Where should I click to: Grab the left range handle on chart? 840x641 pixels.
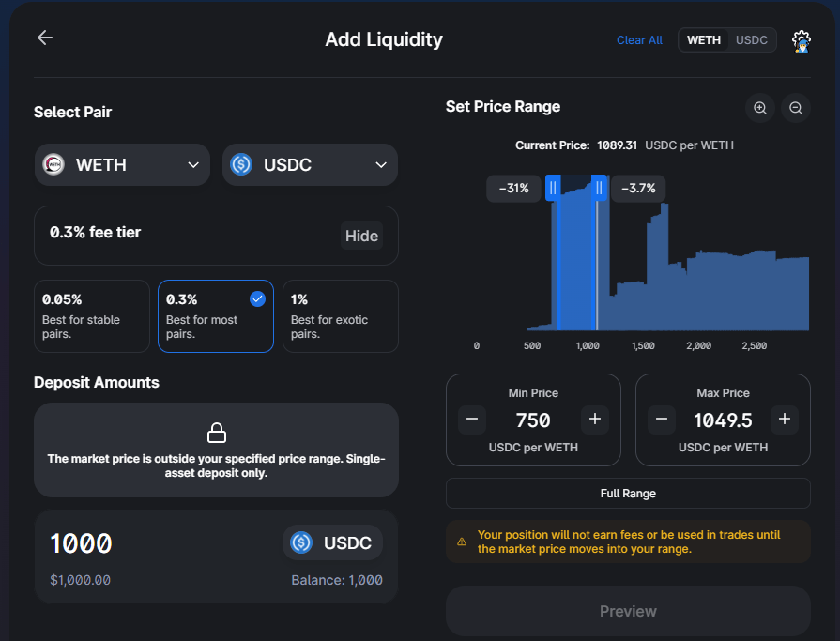[553, 188]
